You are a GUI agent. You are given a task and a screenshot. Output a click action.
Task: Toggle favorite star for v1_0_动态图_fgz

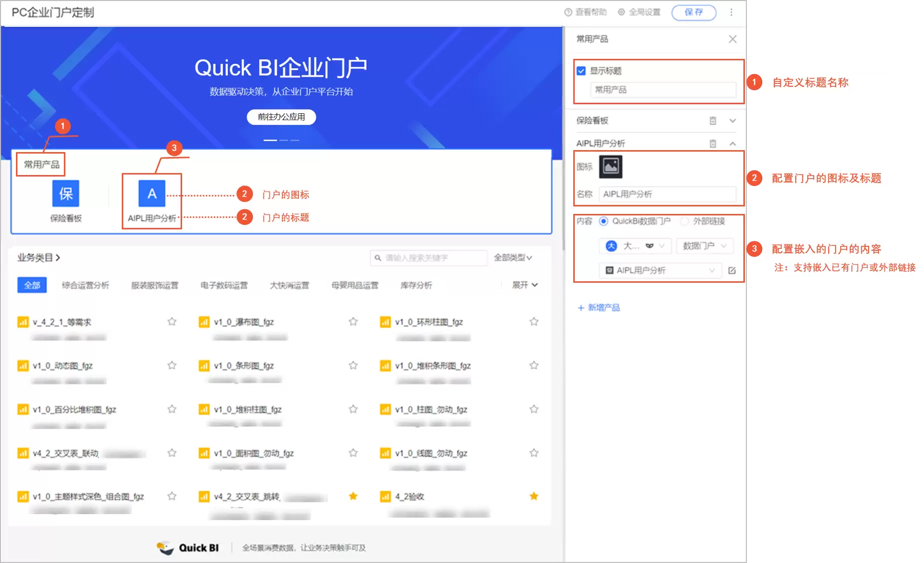[172, 366]
